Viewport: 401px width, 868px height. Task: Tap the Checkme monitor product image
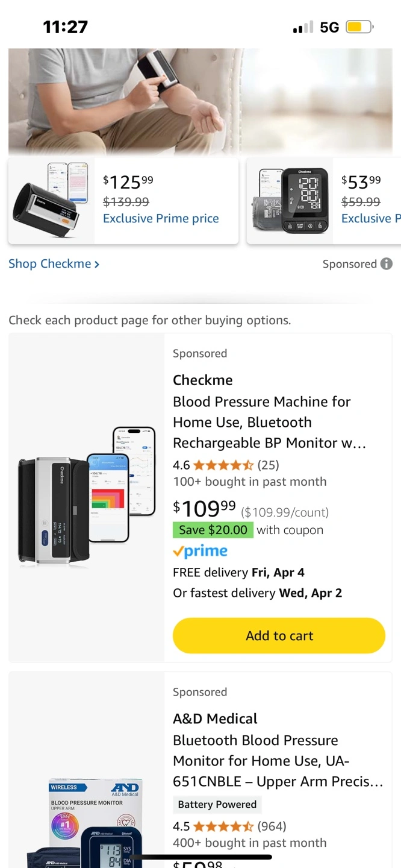(87, 497)
